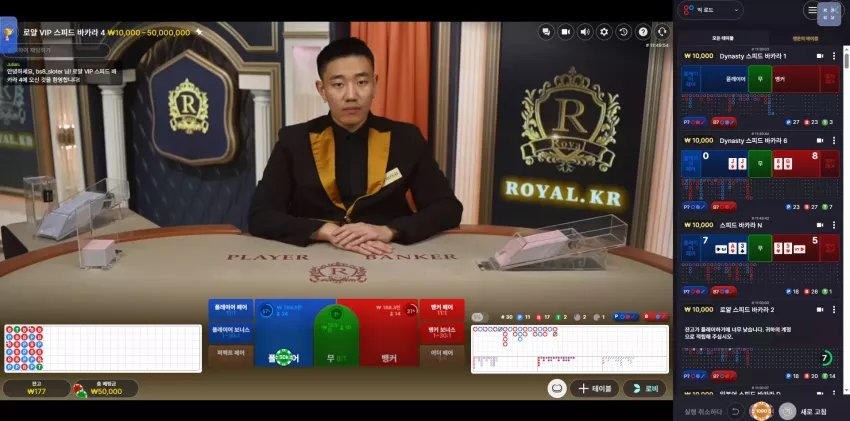Image resolution: width=850 pixels, height=421 pixels.
Task: Open video preview for 로얄 스피드 바카라 2
Action: click(820, 309)
